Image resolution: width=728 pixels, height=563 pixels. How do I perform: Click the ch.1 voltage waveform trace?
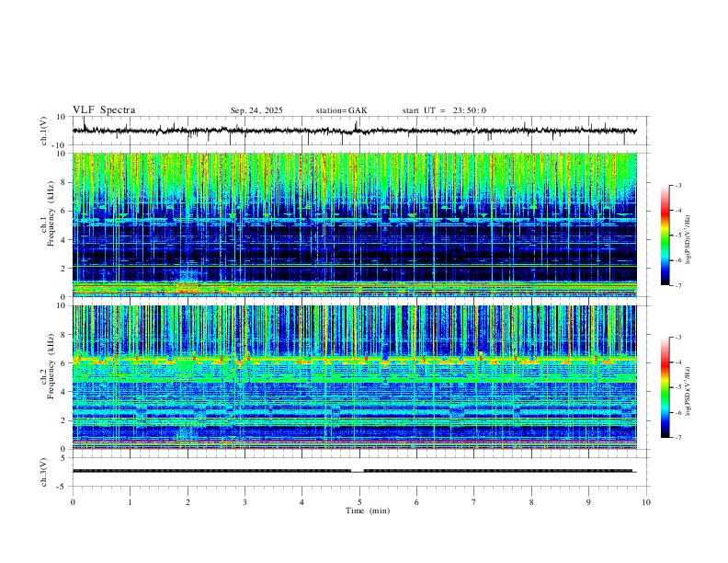(354, 131)
